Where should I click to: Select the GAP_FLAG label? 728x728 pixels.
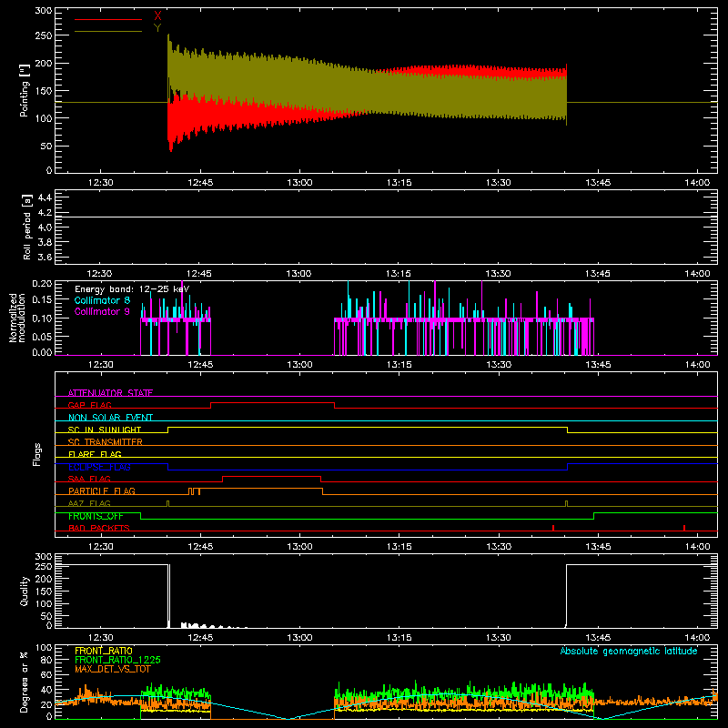pyautogui.click(x=89, y=405)
